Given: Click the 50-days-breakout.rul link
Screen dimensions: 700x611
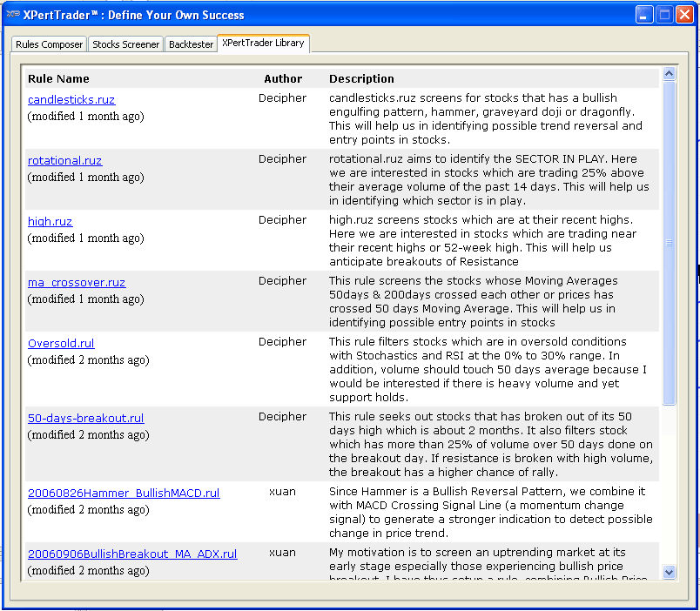Looking at the screenshot, I should [85, 419].
